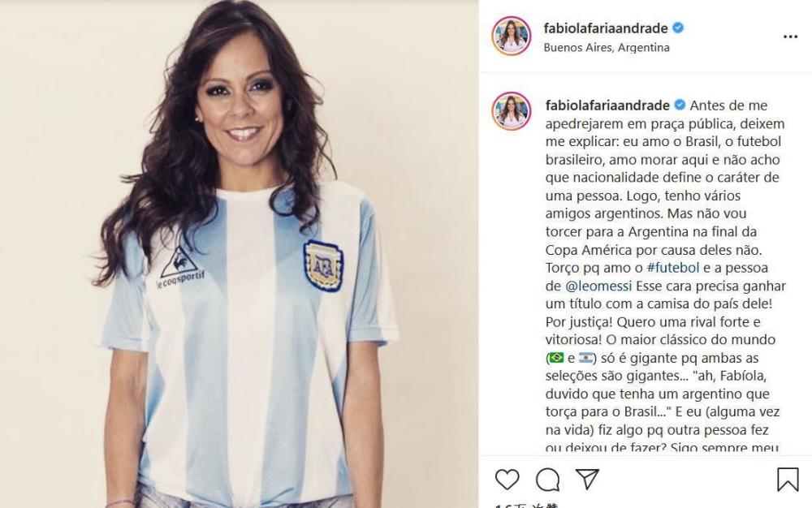This screenshot has width=812, height=508.
Task: Open comments via the speech bubble icon
Action: pyautogui.click(x=547, y=480)
